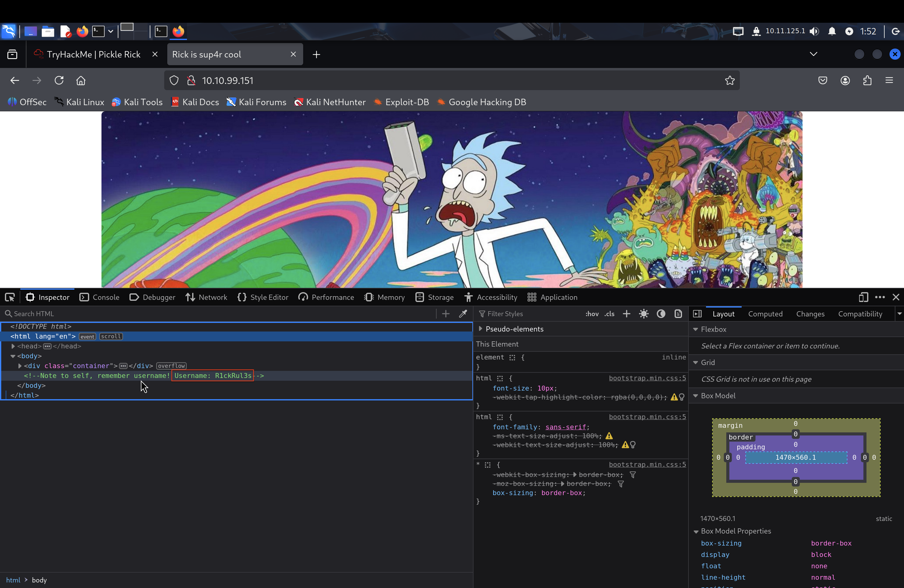
Task: Expand the div container node
Action: (20, 366)
